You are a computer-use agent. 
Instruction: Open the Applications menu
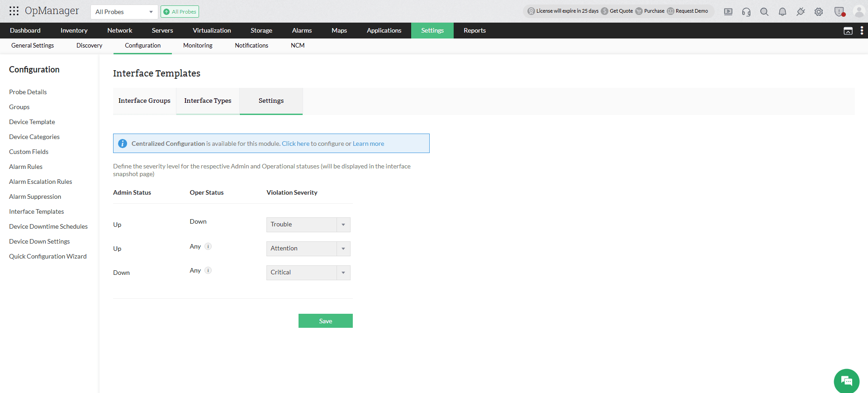tap(384, 30)
